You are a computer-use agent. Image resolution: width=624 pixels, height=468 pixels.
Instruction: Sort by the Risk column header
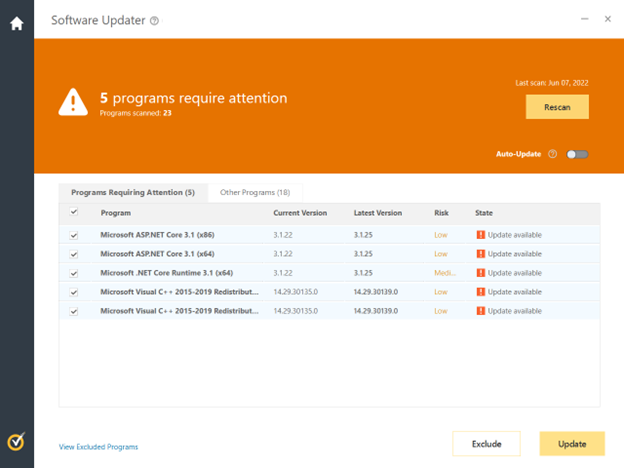(x=441, y=213)
